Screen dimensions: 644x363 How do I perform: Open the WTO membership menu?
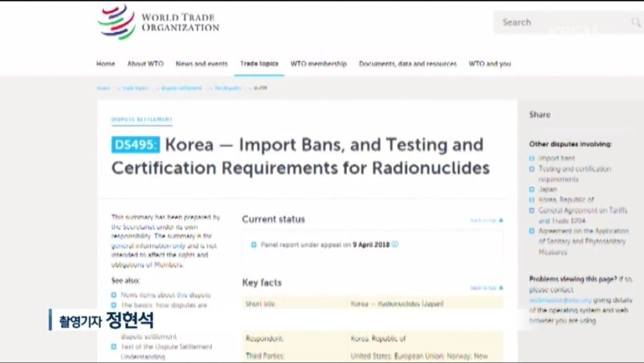pyautogui.click(x=318, y=64)
